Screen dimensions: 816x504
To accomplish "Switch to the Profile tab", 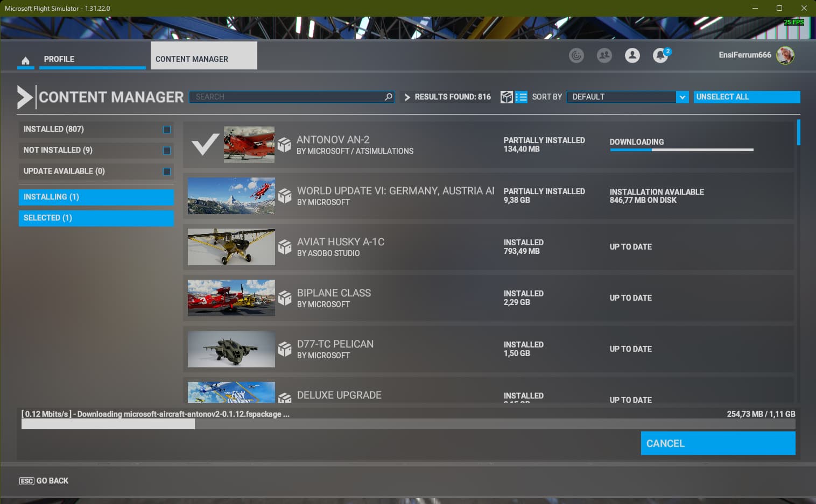I will [92, 55].
